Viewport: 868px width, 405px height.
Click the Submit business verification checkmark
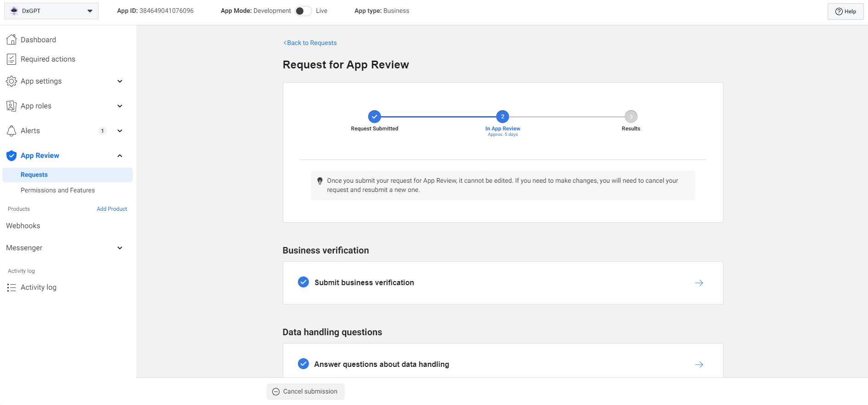tap(303, 282)
